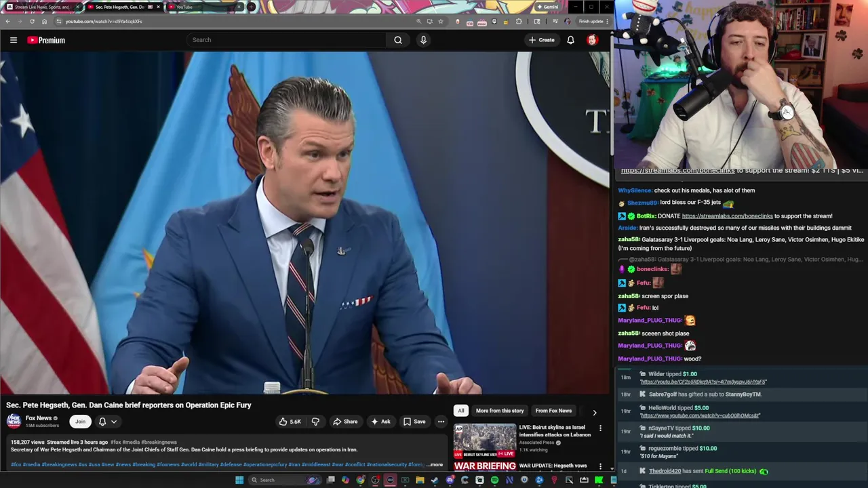This screenshot has height=488, width=868.
Task: Open more actions ellipsis under the video
Action: pyautogui.click(x=441, y=422)
